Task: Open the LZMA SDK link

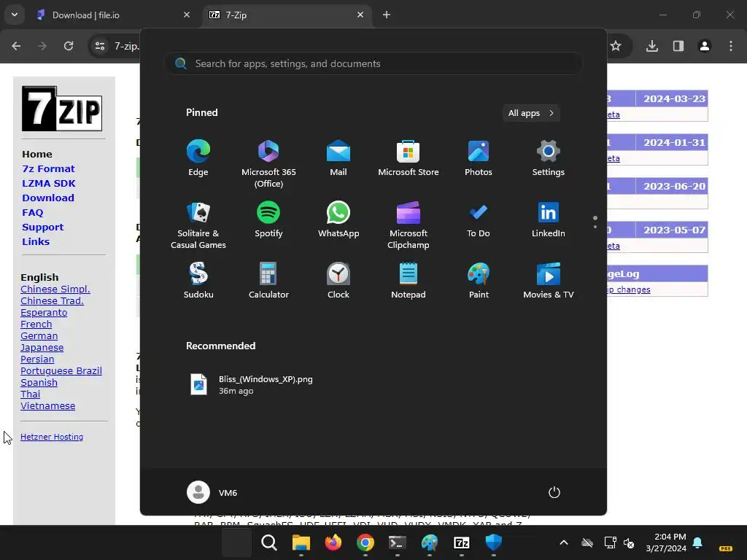Action: pos(49,183)
